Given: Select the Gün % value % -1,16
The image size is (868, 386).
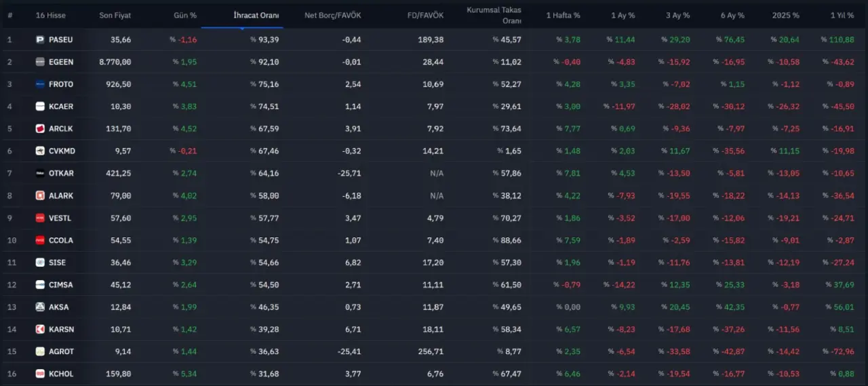Looking at the screenshot, I should click(x=184, y=40).
